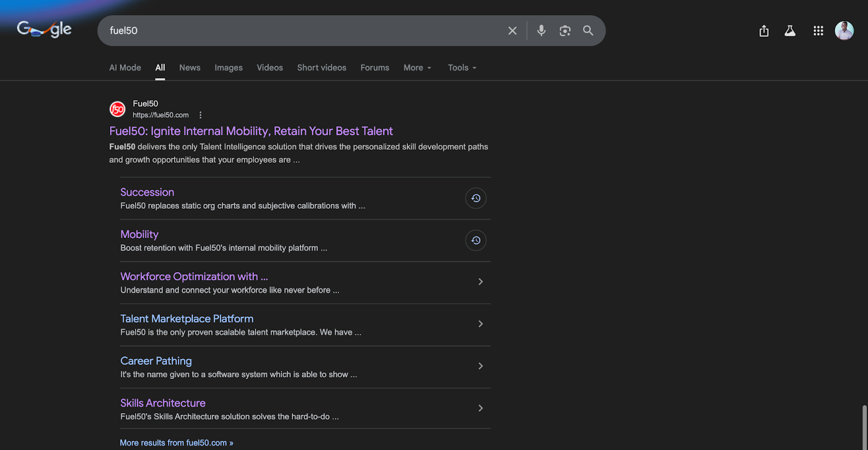The image size is (868, 450).
Task: Click the magnifier search button
Action: [x=588, y=31]
